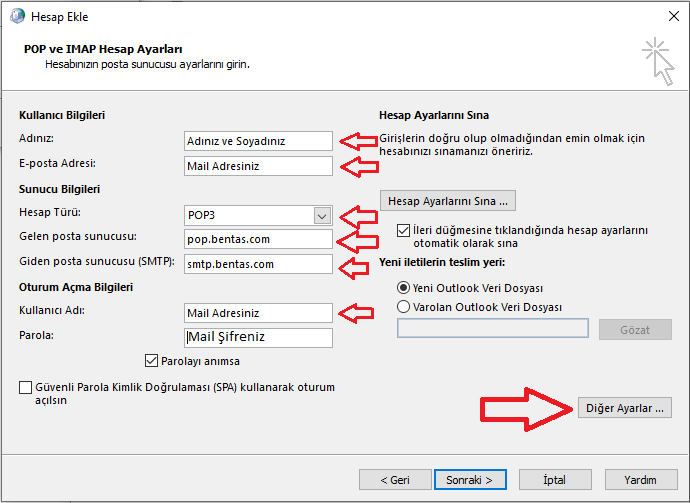Click the Gelen posta sunucusu field
The height and width of the screenshot is (503, 690).
pyautogui.click(x=258, y=239)
